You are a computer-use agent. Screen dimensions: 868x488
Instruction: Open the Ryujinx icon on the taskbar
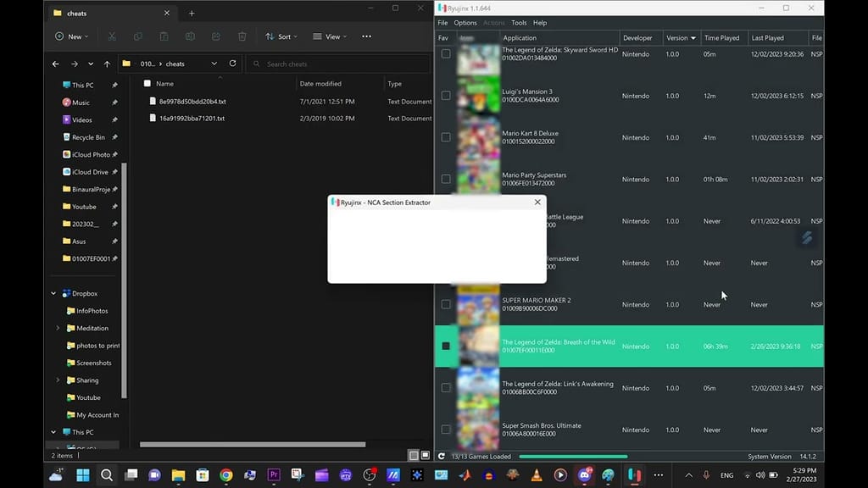click(634, 475)
